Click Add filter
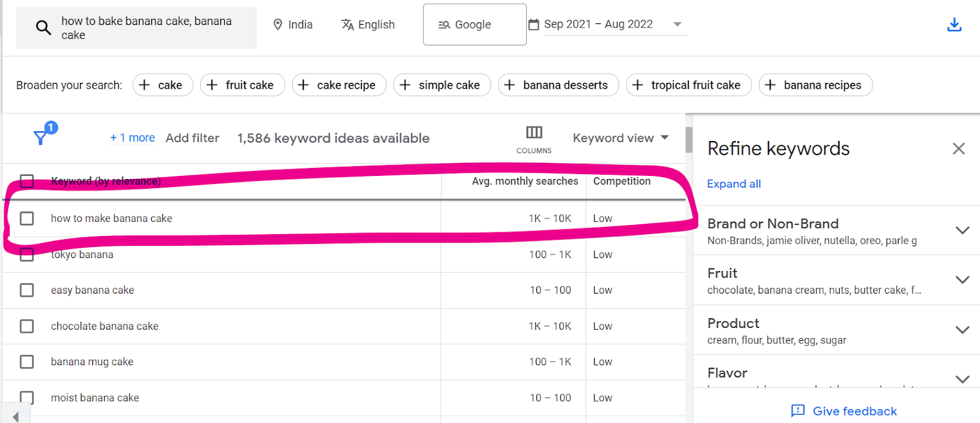 point(192,138)
